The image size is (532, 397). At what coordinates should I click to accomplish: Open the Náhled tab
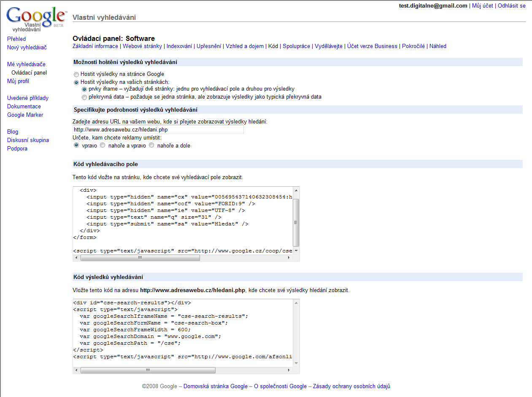[x=438, y=46]
